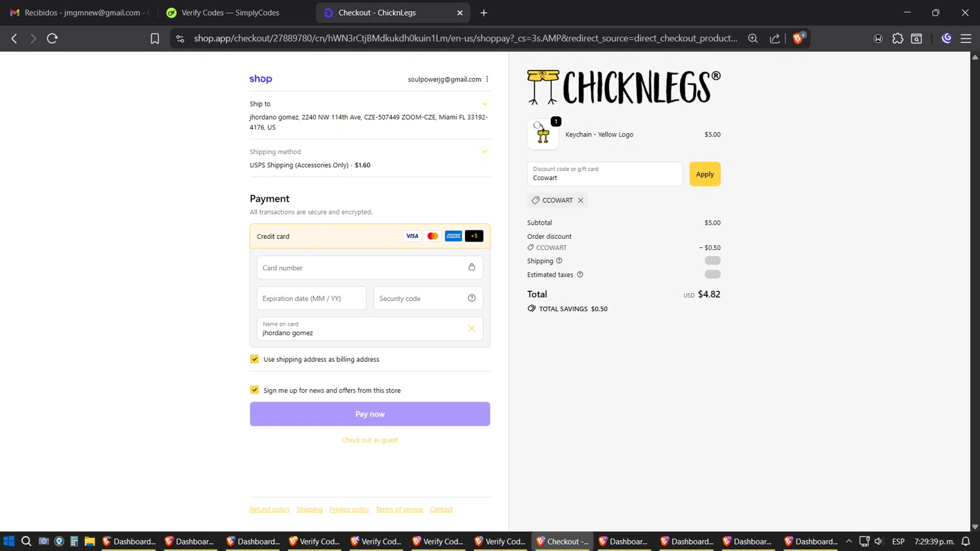Click the Pay now button
This screenshot has height=551, width=980.
370,414
